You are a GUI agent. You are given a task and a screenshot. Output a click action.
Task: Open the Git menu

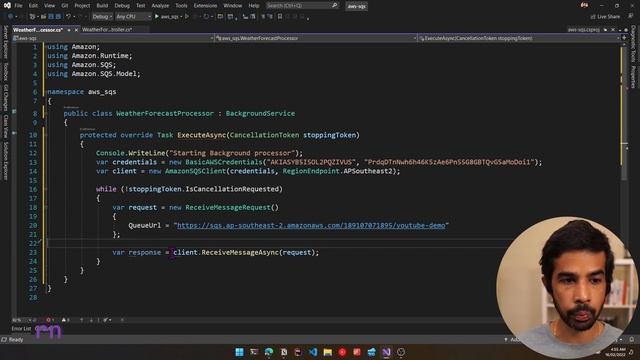[x=64, y=6]
